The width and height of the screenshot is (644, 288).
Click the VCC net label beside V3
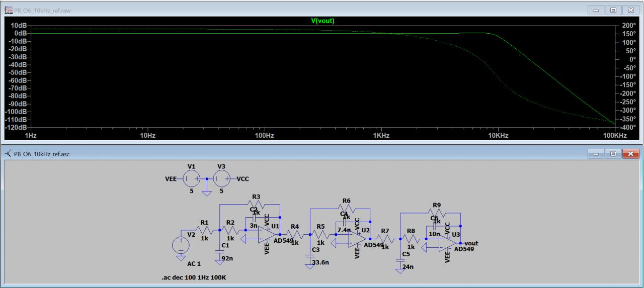(x=243, y=179)
